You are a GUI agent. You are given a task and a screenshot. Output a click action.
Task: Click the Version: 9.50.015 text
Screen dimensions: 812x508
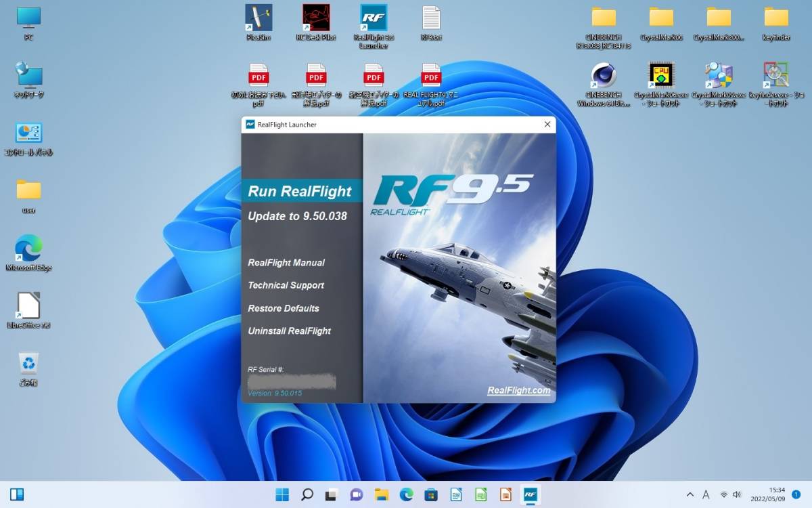tap(275, 394)
